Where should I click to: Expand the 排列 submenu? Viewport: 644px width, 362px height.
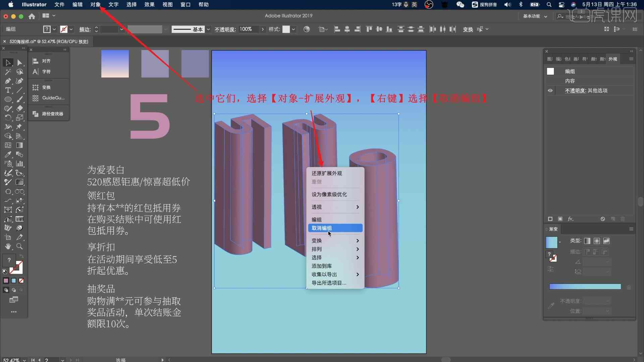pyautogui.click(x=335, y=249)
